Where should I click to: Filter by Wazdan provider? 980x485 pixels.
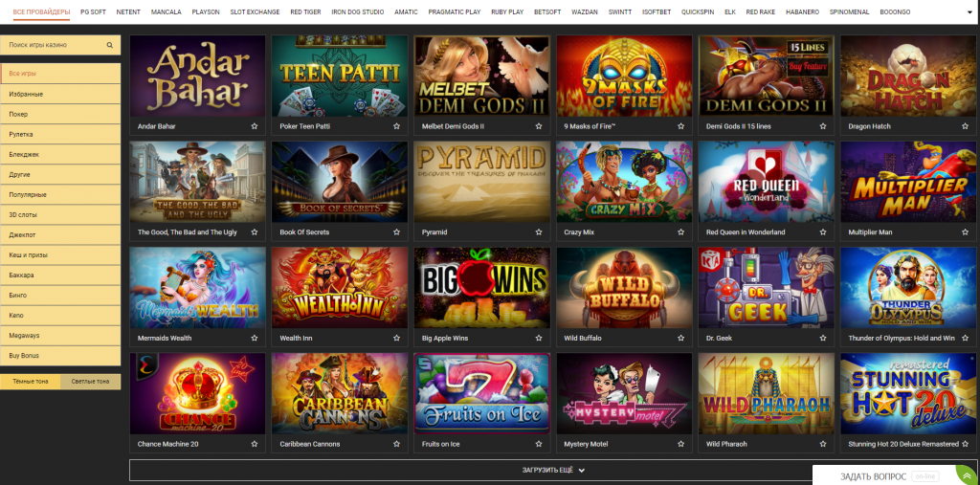tap(585, 11)
